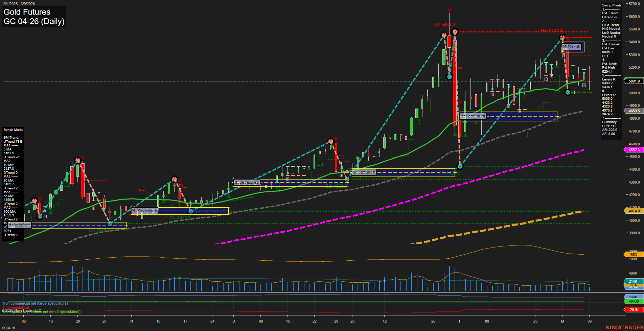
Task: Toggle the Nonreportable positions net (small speculators) legend
Action: (x=41, y=312)
